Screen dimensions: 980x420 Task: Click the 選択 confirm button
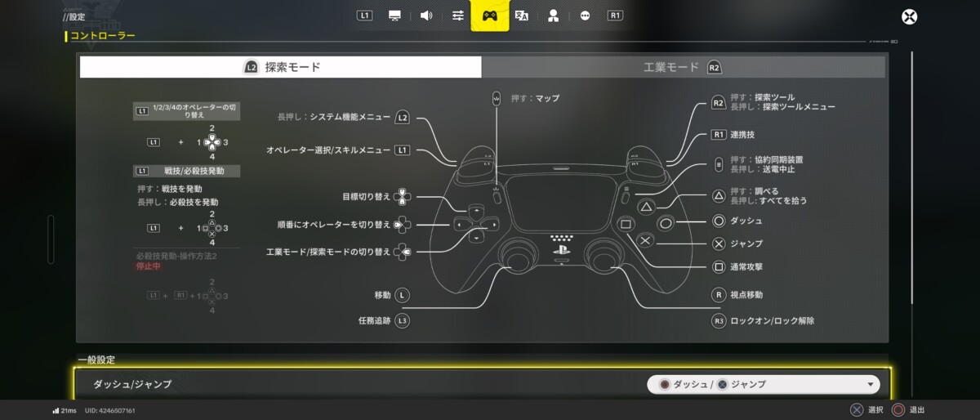click(866, 410)
